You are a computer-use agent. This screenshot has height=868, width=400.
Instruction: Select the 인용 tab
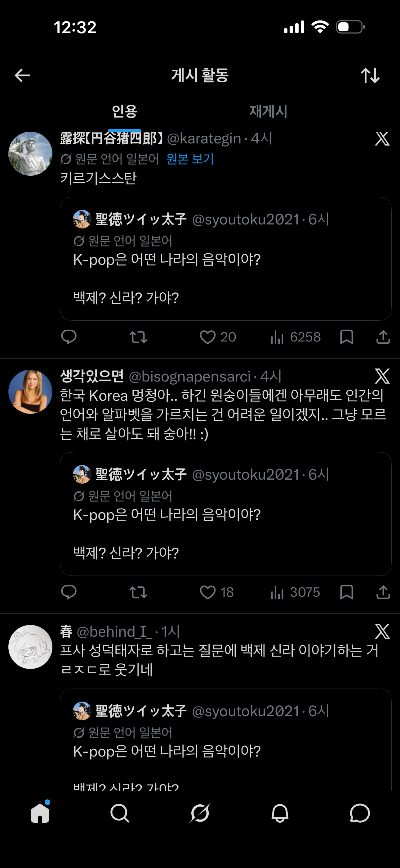[125, 111]
